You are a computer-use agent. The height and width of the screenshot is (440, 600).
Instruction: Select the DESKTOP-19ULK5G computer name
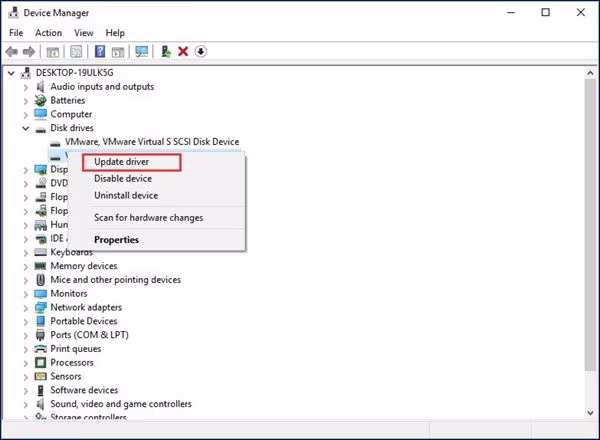tap(75, 73)
